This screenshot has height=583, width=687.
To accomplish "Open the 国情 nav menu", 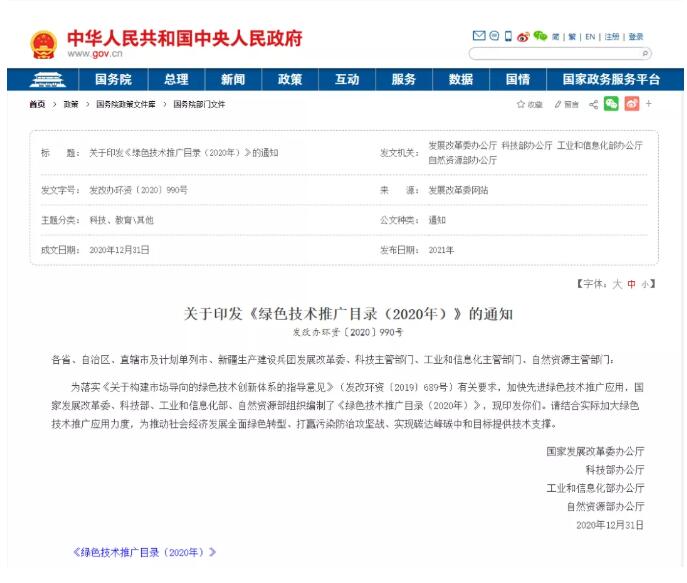I will [x=518, y=79].
